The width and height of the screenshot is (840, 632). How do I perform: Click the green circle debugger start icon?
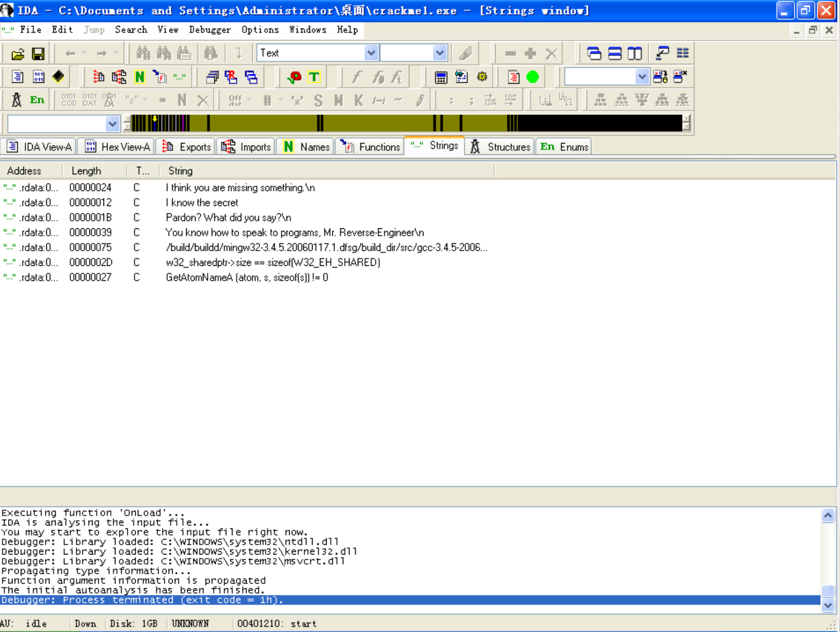pos(533,77)
